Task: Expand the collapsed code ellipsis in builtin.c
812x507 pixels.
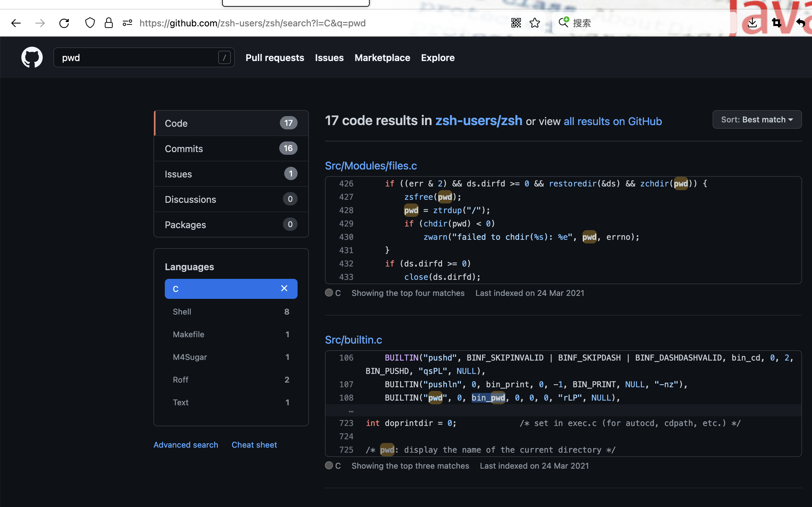Action: (351, 410)
